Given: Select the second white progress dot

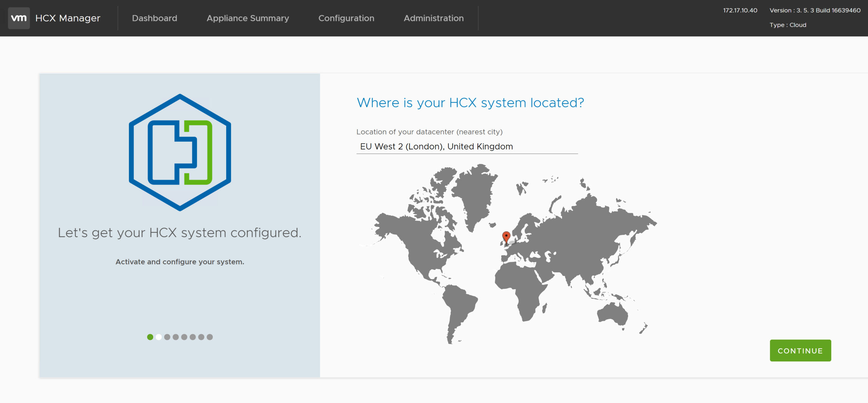Looking at the screenshot, I should pos(159,337).
